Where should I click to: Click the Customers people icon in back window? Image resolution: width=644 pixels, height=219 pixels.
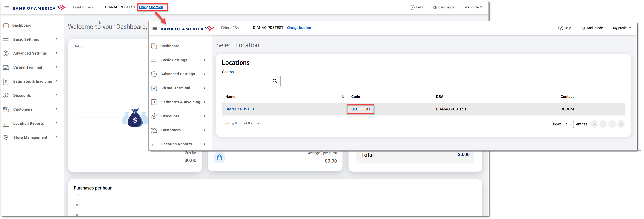click(6, 109)
